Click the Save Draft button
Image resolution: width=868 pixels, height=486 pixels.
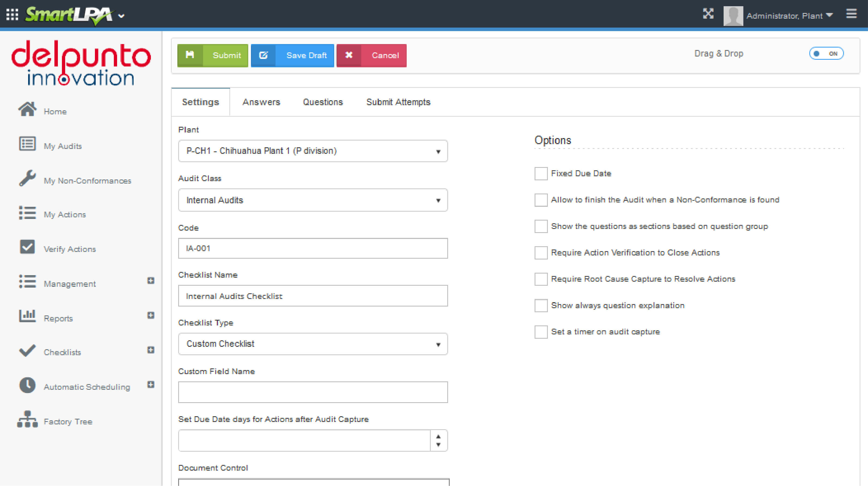point(293,56)
